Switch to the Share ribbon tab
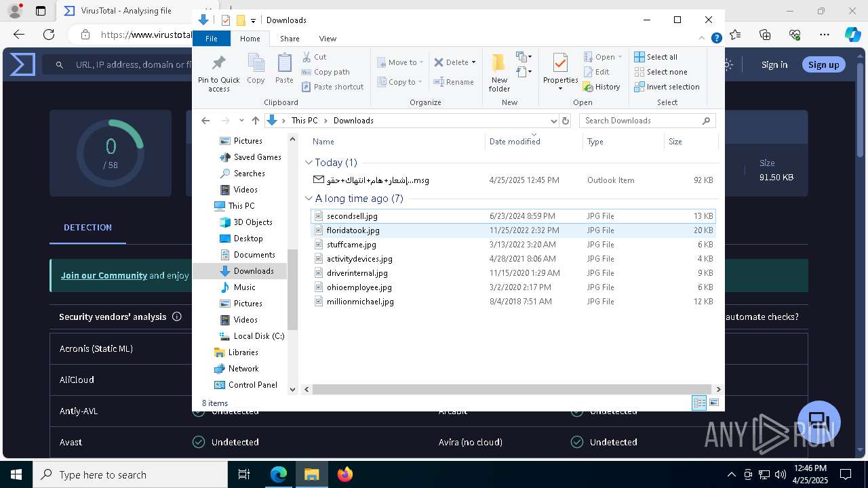Screen dimensions: 868x488 click(290, 39)
